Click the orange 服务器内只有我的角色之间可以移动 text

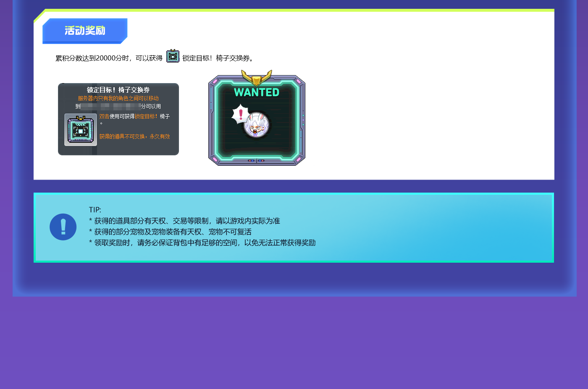(118, 98)
